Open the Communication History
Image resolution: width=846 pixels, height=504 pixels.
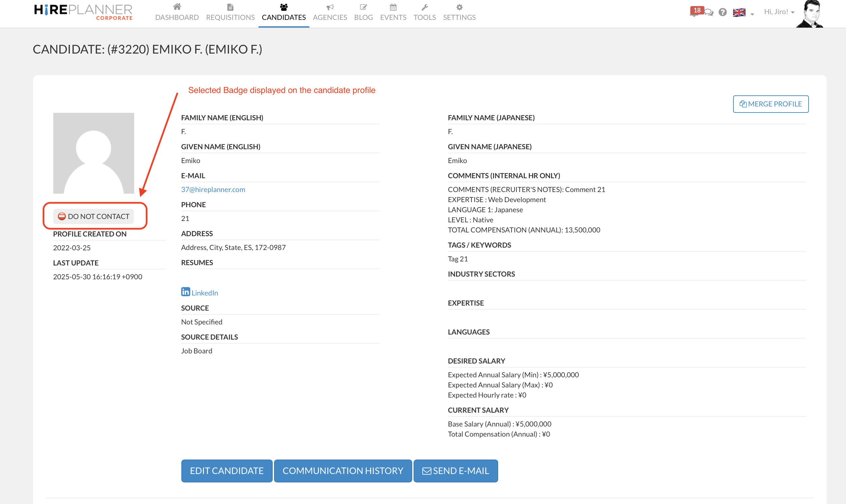(342, 471)
